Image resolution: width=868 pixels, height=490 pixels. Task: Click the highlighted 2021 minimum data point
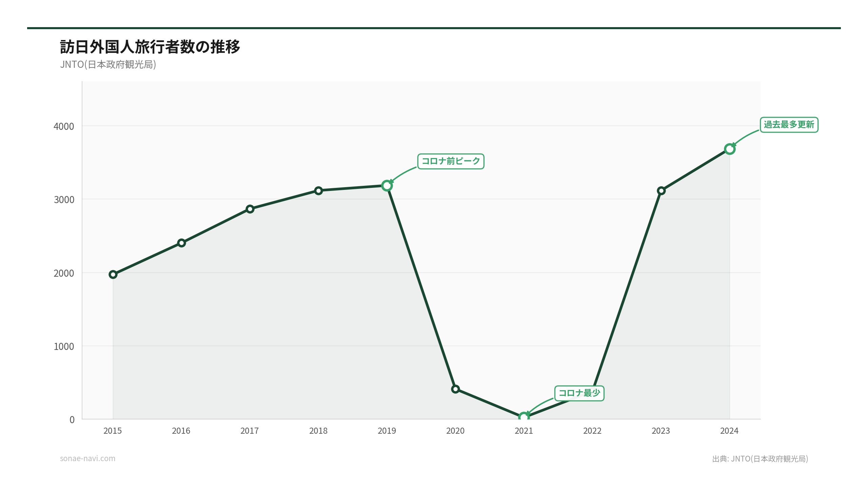[524, 417]
